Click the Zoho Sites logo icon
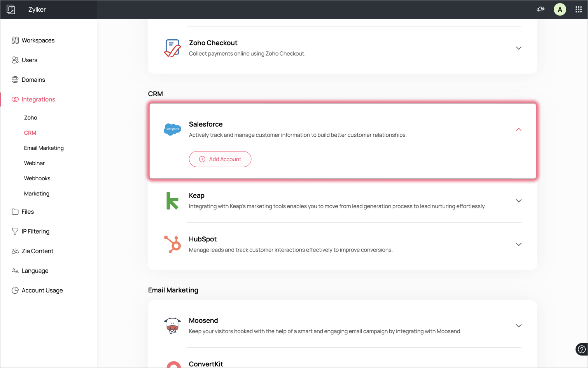588x368 pixels. [x=11, y=9]
